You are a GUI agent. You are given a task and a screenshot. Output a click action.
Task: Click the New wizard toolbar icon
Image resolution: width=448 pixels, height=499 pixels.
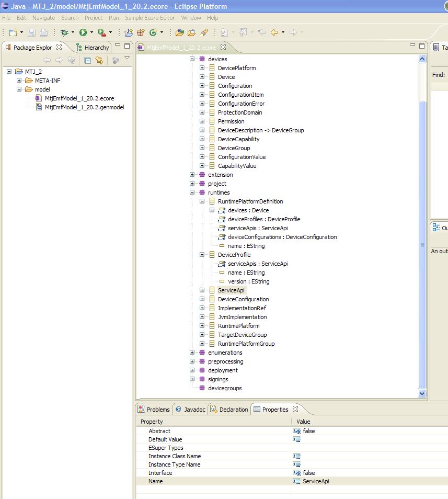click(x=13, y=32)
